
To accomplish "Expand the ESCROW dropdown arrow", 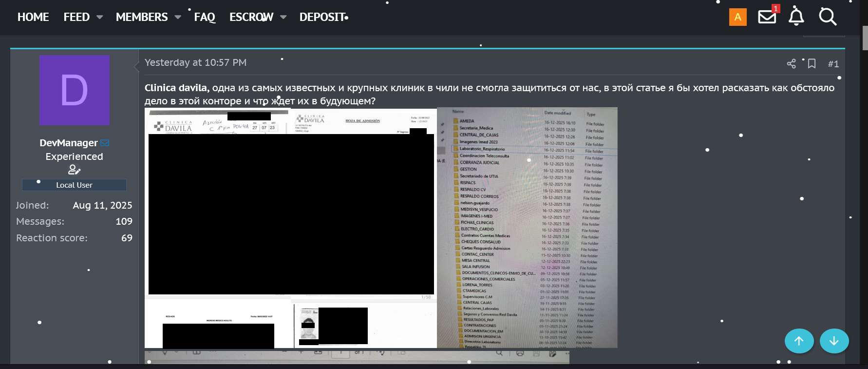I will [283, 17].
